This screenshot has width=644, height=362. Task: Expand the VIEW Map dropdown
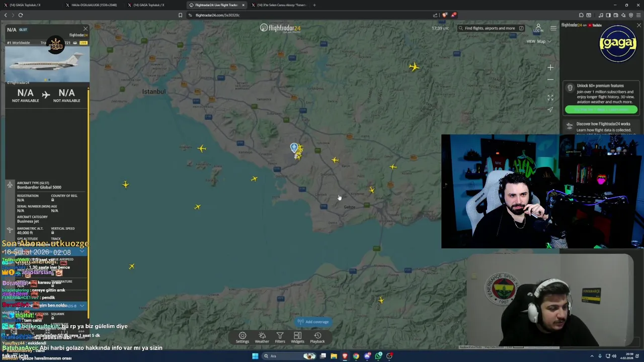[539, 41]
